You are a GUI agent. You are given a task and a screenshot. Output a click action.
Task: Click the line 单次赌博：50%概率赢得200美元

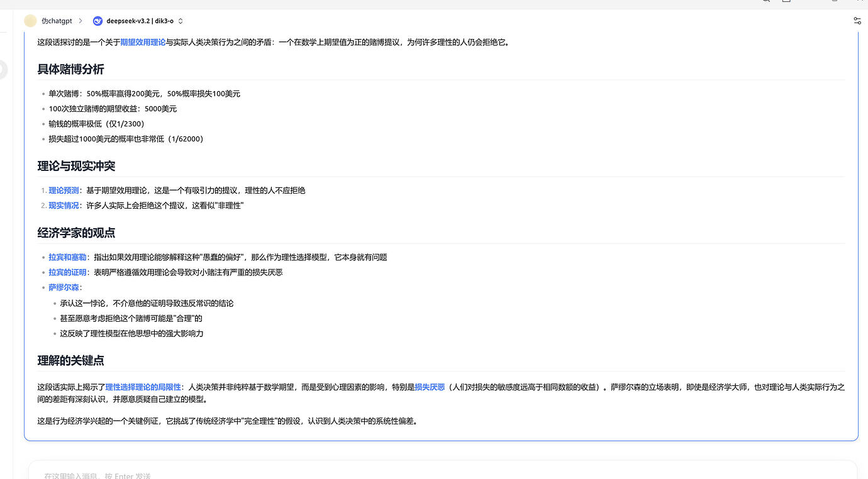[145, 94]
